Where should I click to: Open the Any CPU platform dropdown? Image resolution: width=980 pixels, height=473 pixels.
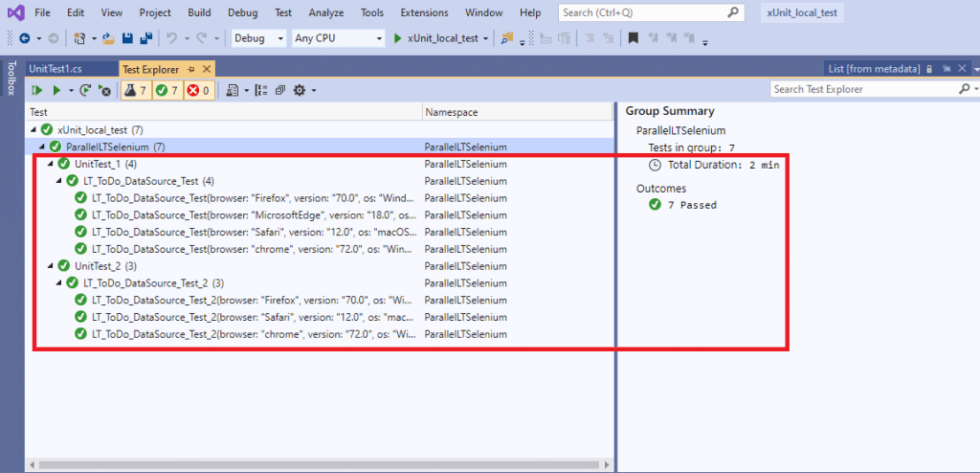coord(337,38)
